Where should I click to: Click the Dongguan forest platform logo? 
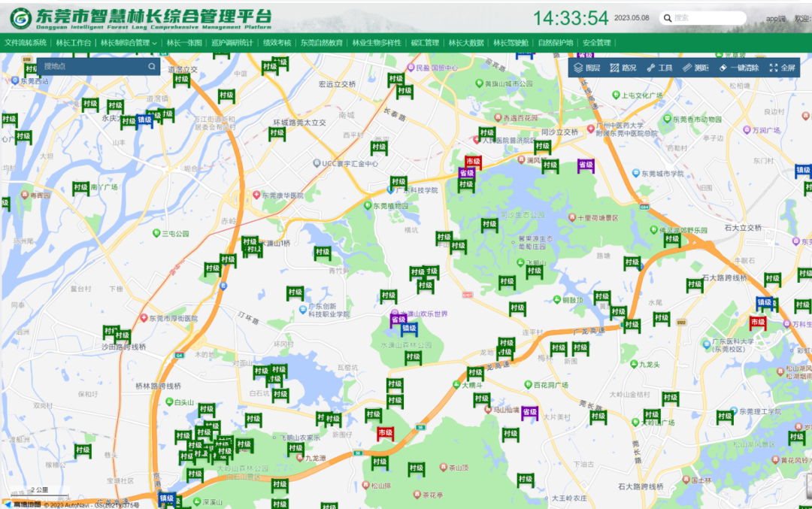click(x=20, y=18)
